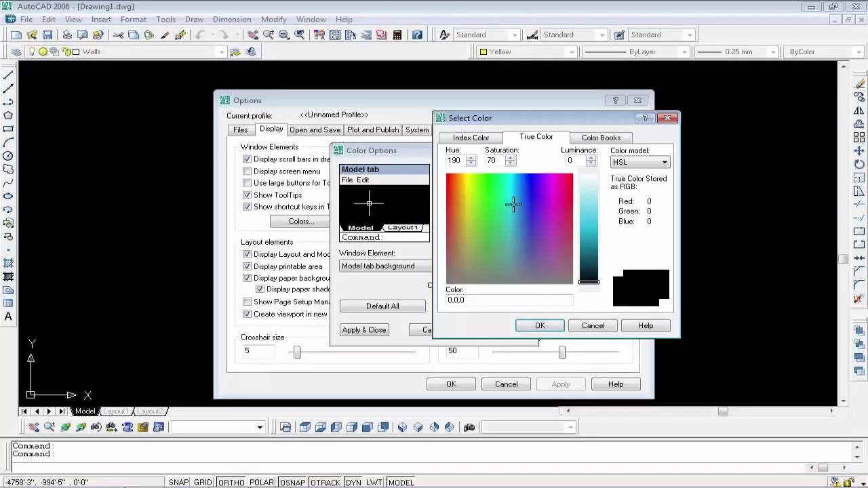Select the Hatch tool
Viewport: 868px width, 488px height.
pyautogui.click(x=8, y=263)
